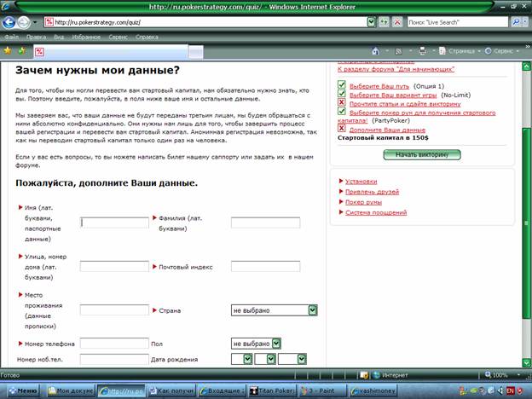The image size is (532, 399).
Task: Open the birth date month dropdown
Action: 265,359
